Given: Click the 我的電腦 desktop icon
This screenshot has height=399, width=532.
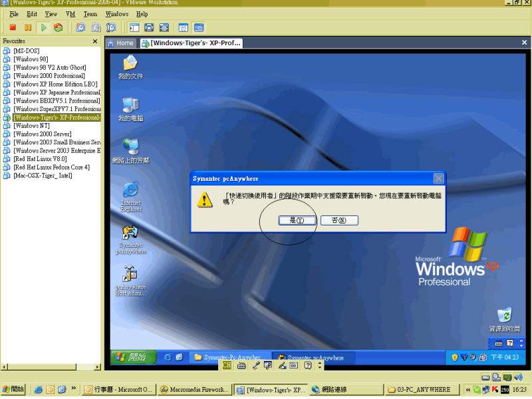Looking at the screenshot, I should [x=130, y=109].
